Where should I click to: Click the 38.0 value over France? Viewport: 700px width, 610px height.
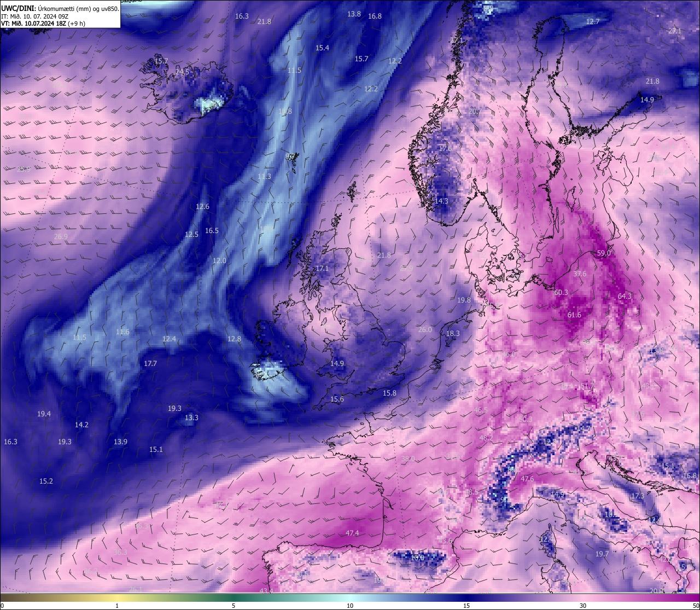[x=408, y=458]
